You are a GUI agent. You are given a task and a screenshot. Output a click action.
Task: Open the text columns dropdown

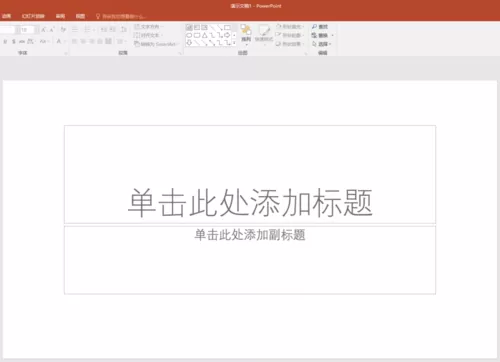click(121, 41)
